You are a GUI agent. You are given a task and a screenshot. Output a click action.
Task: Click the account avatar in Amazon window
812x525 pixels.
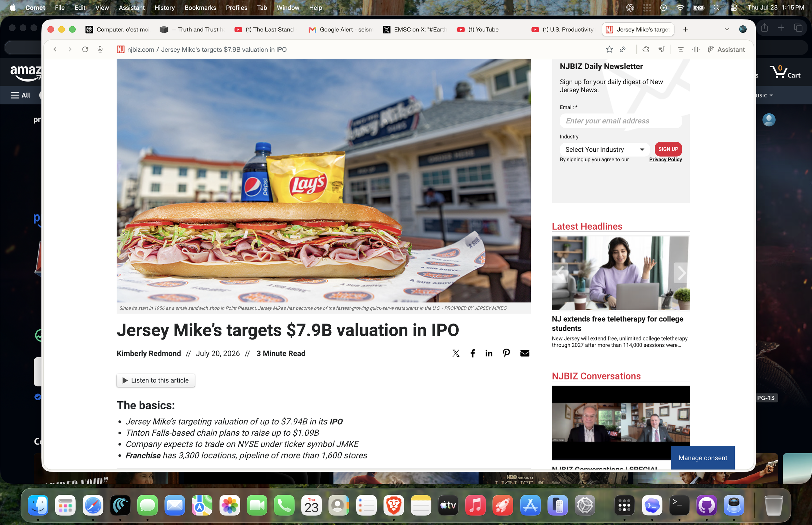point(769,120)
